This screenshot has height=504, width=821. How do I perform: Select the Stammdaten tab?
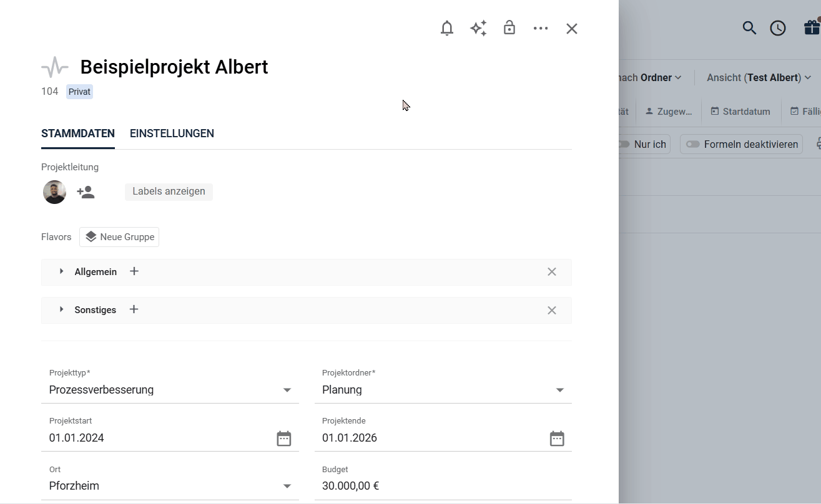coord(78,133)
